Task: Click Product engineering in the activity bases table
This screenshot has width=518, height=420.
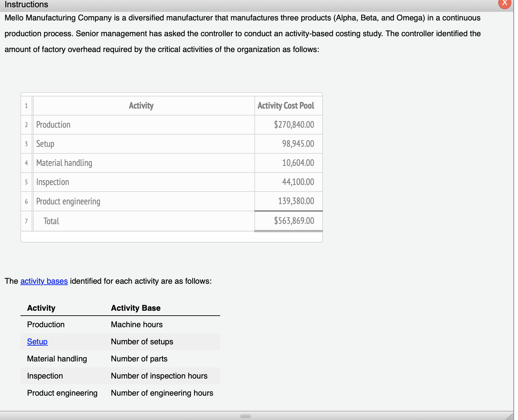Action: point(62,393)
